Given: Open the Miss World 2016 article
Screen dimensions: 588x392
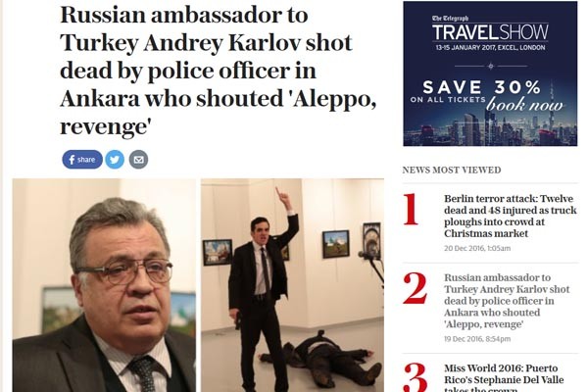Looking at the screenshot, I should (x=504, y=377).
